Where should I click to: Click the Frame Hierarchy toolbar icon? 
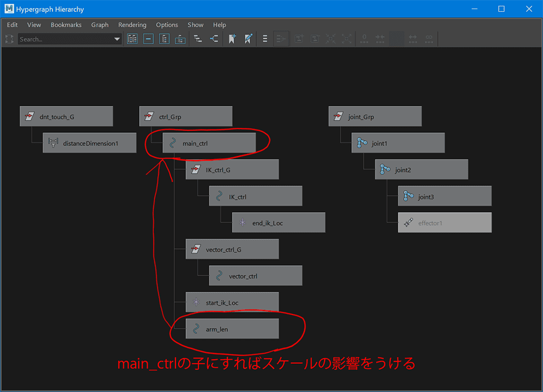tap(164, 39)
